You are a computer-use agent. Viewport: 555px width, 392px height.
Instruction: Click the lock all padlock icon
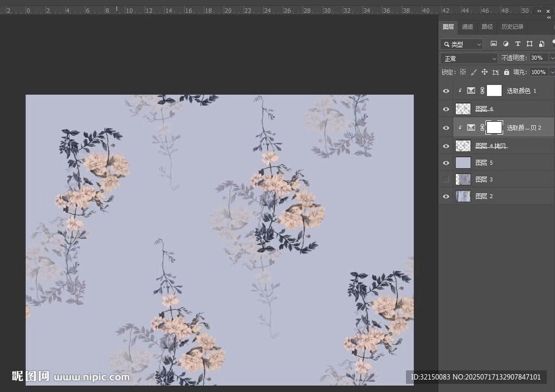pyautogui.click(x=506, y=72)
